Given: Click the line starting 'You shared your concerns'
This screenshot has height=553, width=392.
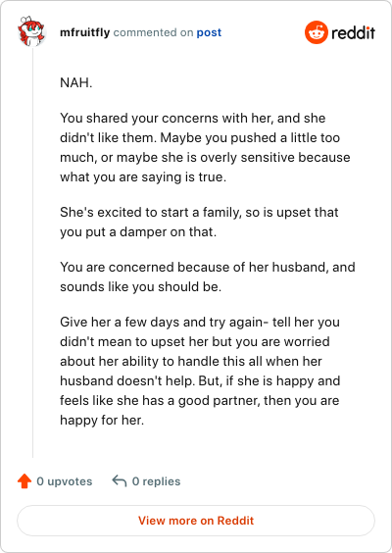Looking at the screenshot, I should click(x=193, y=118).
